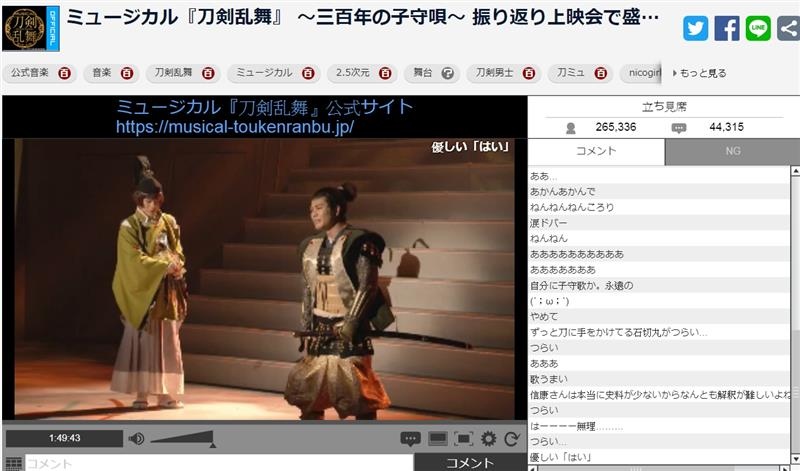This screenshot has width=800, height=471.
Task: Open dictionary icon beside ミュージカル tag
Action: click(x=308, y=73)
